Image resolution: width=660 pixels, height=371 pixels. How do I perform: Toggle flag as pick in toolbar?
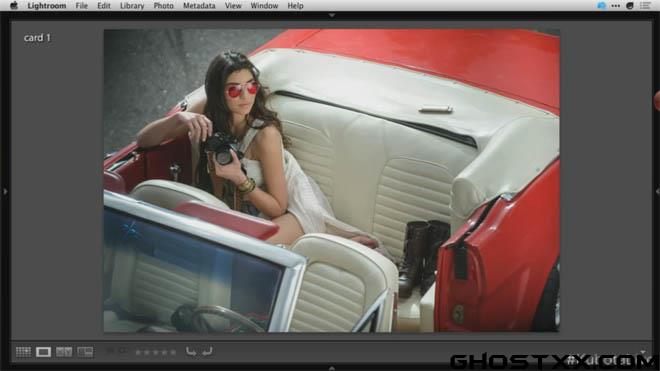[109, 350]
